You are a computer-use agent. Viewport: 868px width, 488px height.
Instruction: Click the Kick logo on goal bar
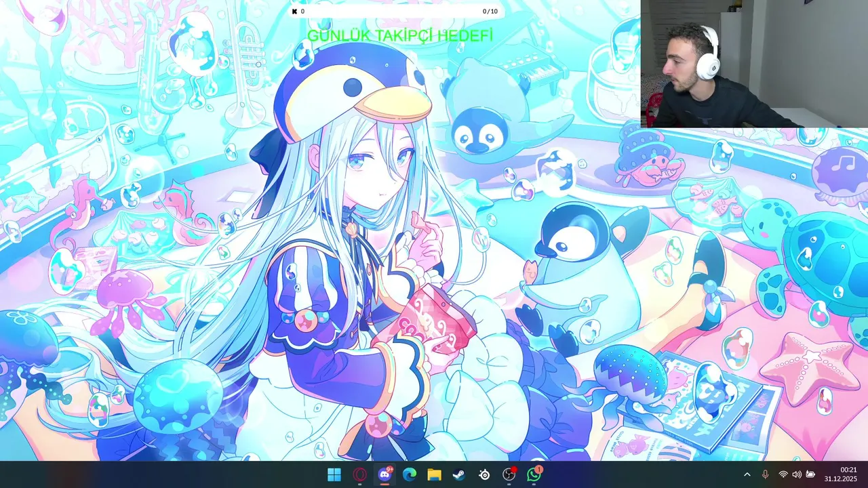tap(295, 12)
